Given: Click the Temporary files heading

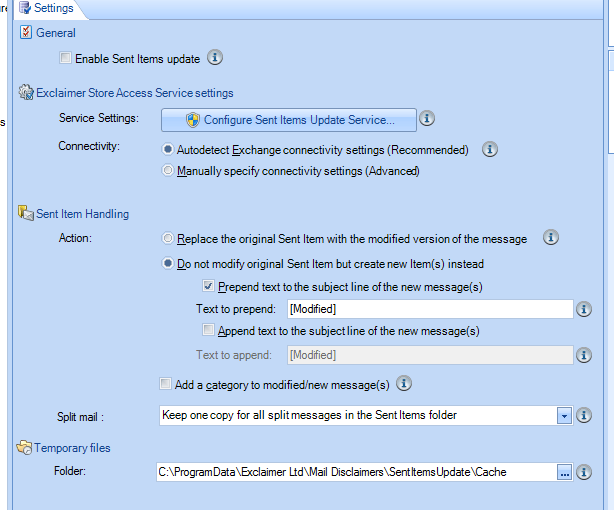Looking at the screenshot, I should point(72,448).
